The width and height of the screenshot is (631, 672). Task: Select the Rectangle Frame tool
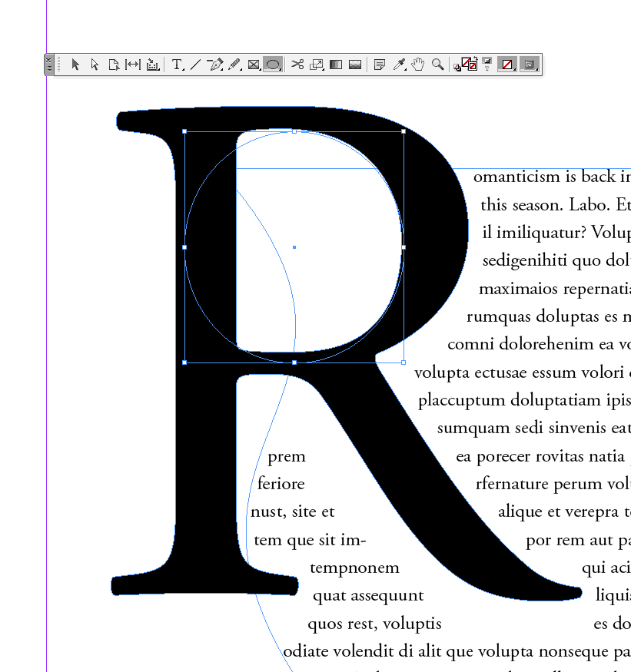click(254, 65)
